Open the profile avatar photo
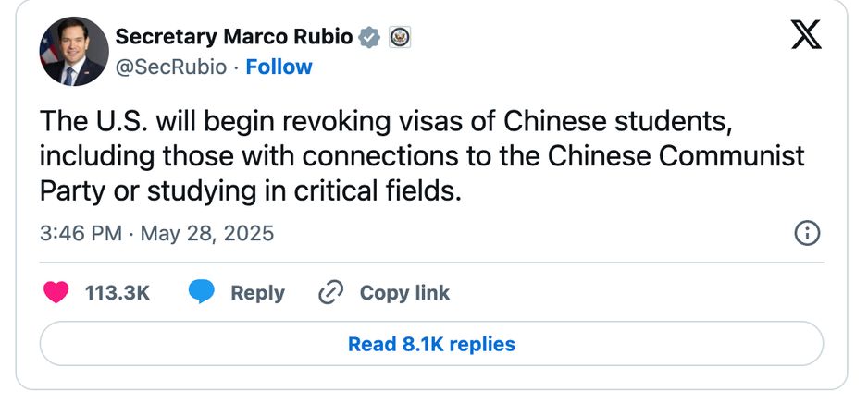868x416 pixels. pyautogui.click(x=74, y=52)
